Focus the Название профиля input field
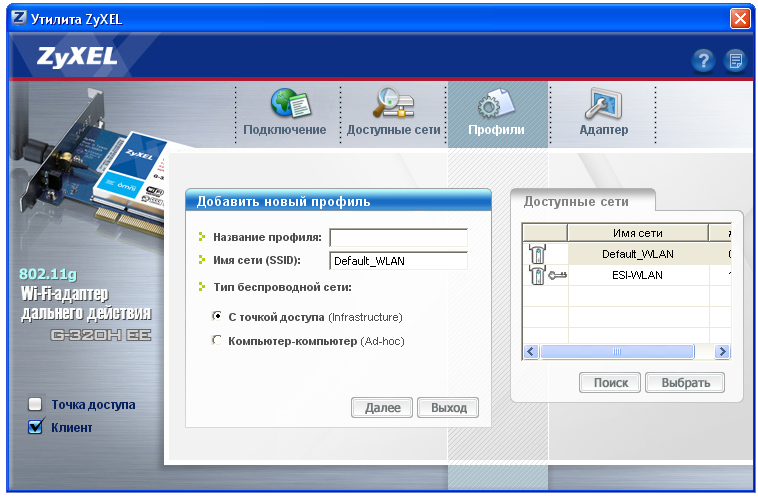This screenshot has height=499, width=758. (x=398, y=237)
